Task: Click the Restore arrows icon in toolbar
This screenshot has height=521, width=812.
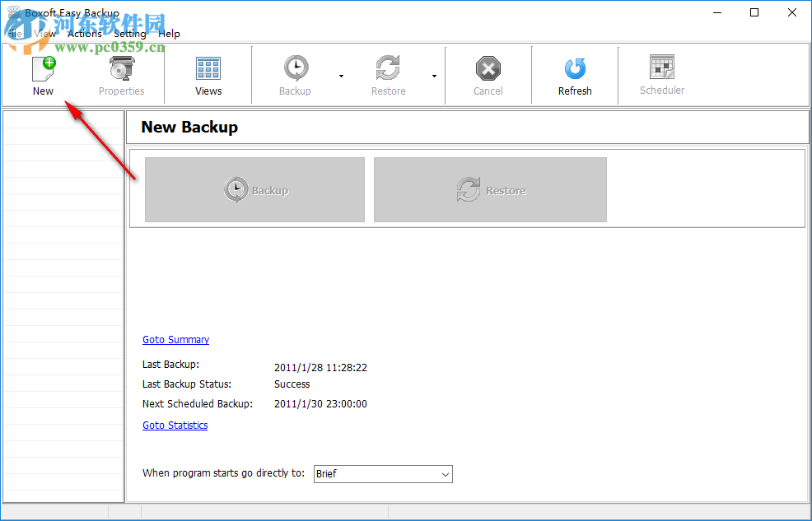Action: 388,66
